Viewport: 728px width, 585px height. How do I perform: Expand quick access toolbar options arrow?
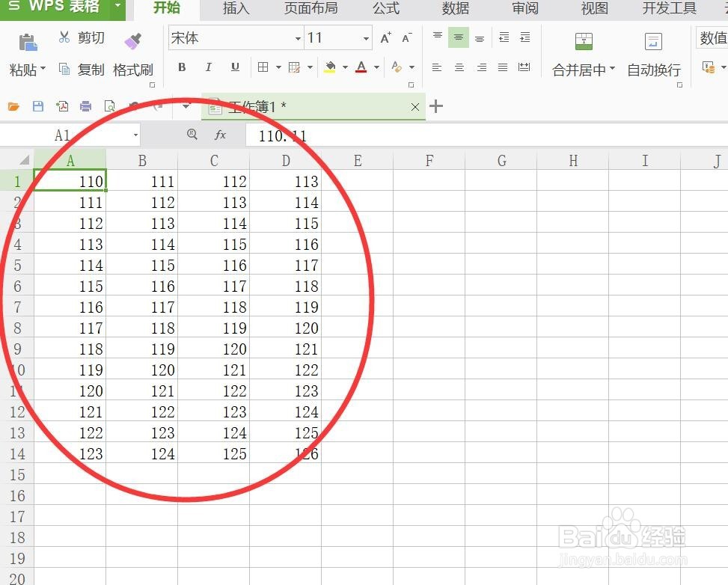(186, 106)
